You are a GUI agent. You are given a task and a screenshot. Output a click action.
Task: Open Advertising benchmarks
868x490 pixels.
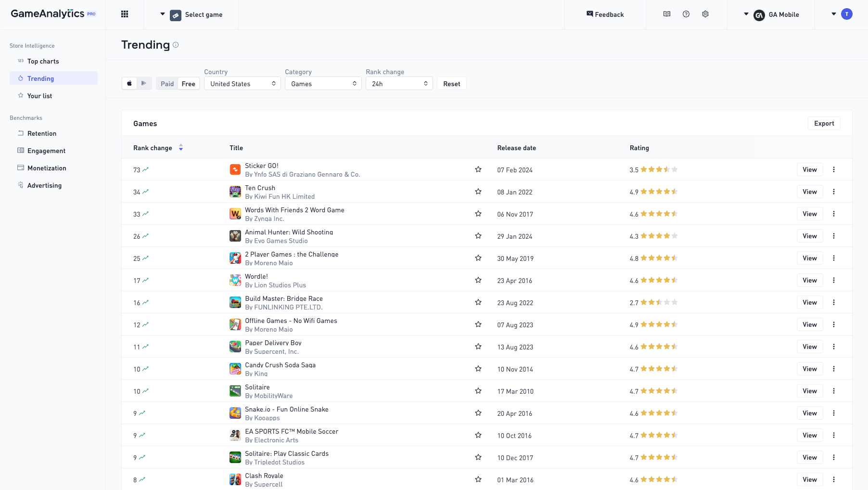pos(53,185)
